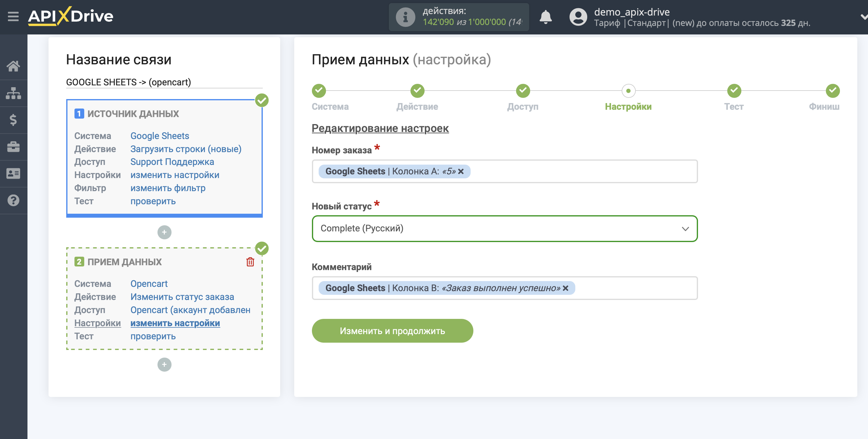The width and height of the screenshot is (868, 439).
Task: Click the Настройки label in receiver block
Action: (97, 323)
